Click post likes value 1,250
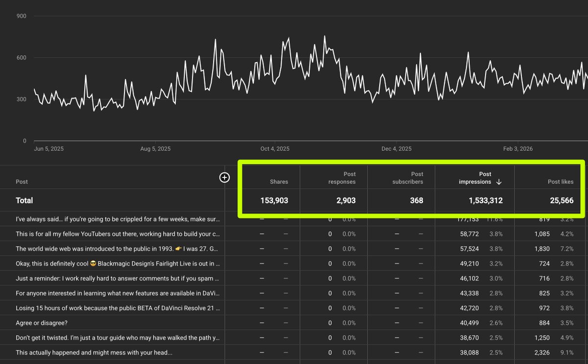 pos(542,338)
